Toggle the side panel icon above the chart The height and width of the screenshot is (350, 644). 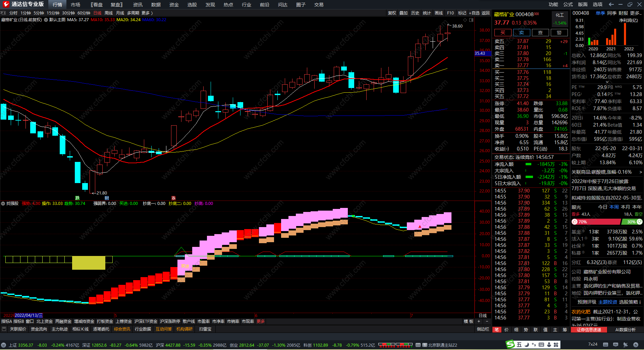471,20
